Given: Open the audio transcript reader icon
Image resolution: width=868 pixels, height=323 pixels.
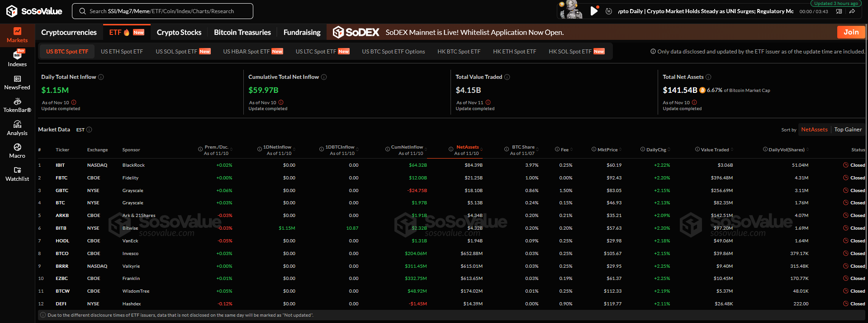Looking at the screenshot, I should (x=839, y=11).
